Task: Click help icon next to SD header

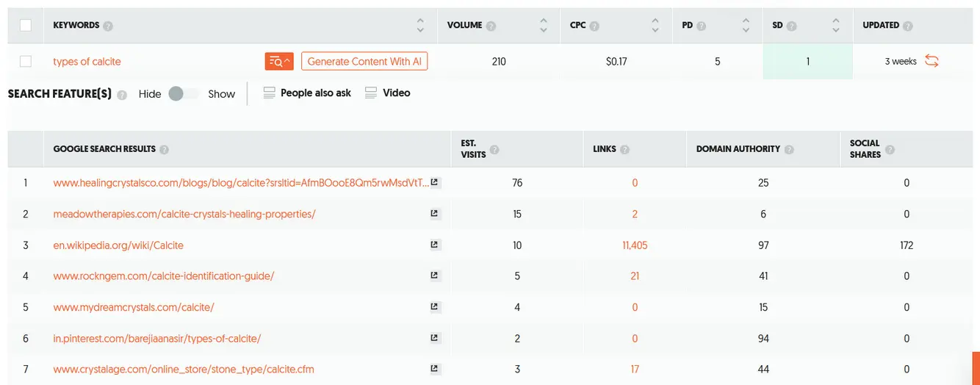Action: tap(791, 26)
